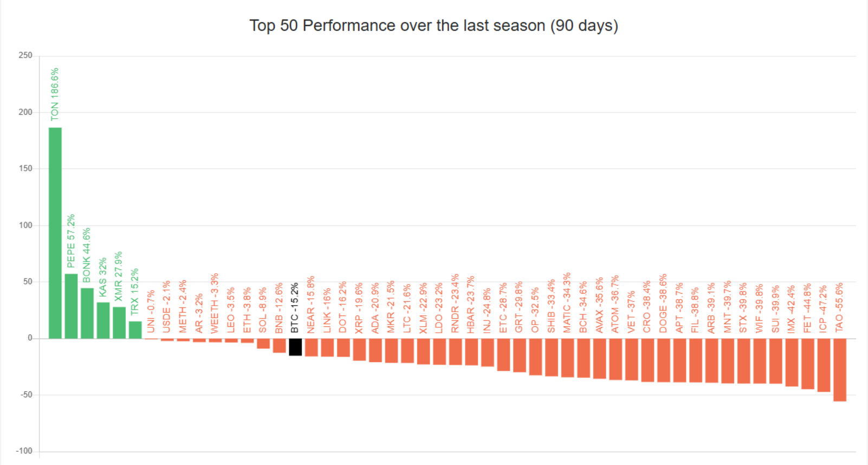Click the chart title about Top 50 Performance
The height and width of the screenshot is (465, 868).
[433, 25]
